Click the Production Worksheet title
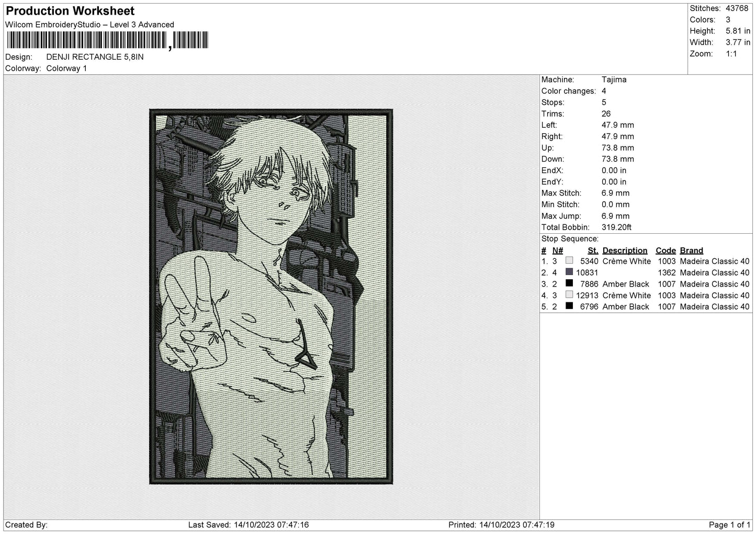The image size is (756, 534). [70, 11]
